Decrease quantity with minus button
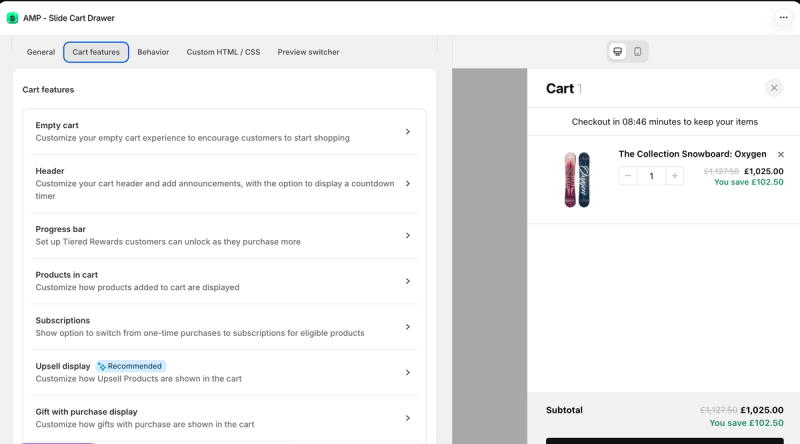This screenshot has width=800, height=444. point(628,176)
